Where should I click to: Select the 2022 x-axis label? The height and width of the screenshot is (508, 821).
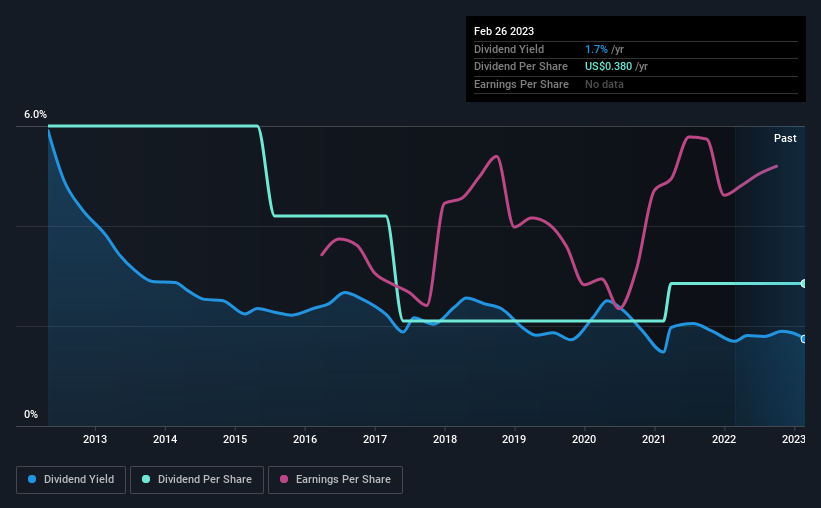(724, 439)
